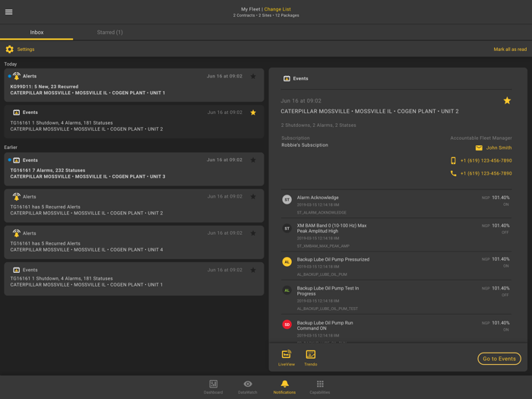Click the unread blue dot on Unit 3 Events
The height and width of the screenshot is (399, 532).
tap(9, 160)
